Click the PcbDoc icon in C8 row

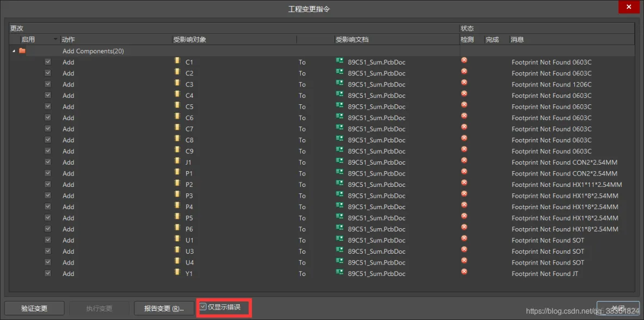coord(339,138)
